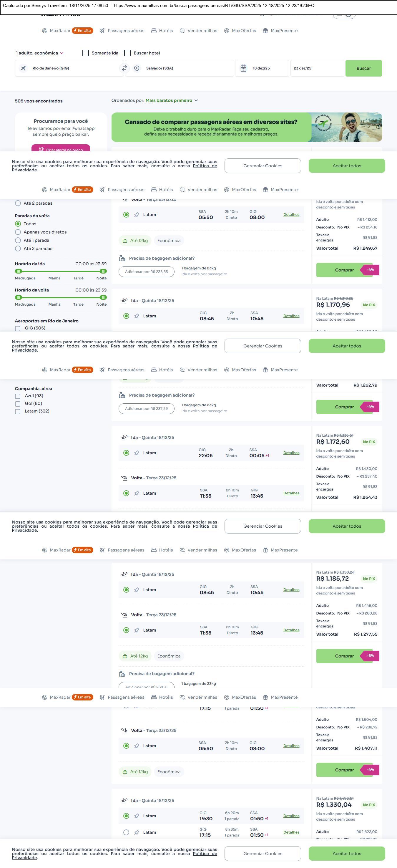Tick the Somente ida checkbox
Image resolution: width=397 pixels, height=868 pixels.
(x=86, y=53)
